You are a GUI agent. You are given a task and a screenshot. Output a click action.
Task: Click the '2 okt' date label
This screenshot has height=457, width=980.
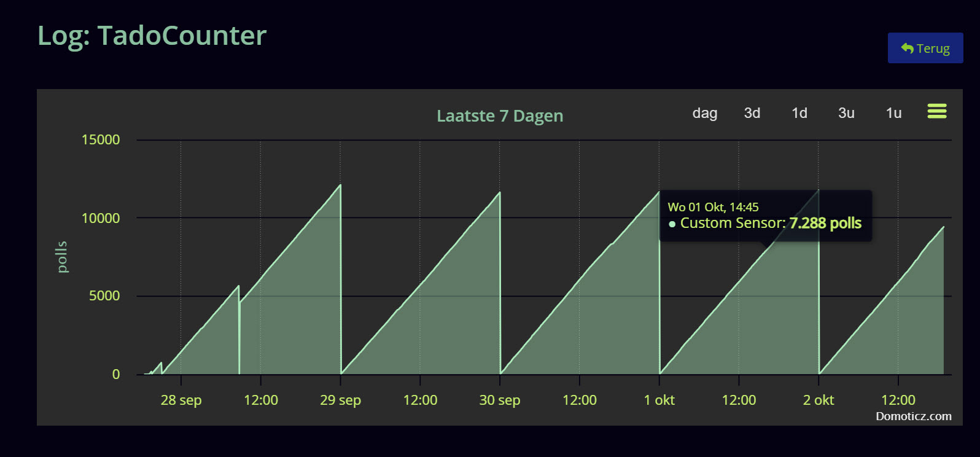(818, 400)
